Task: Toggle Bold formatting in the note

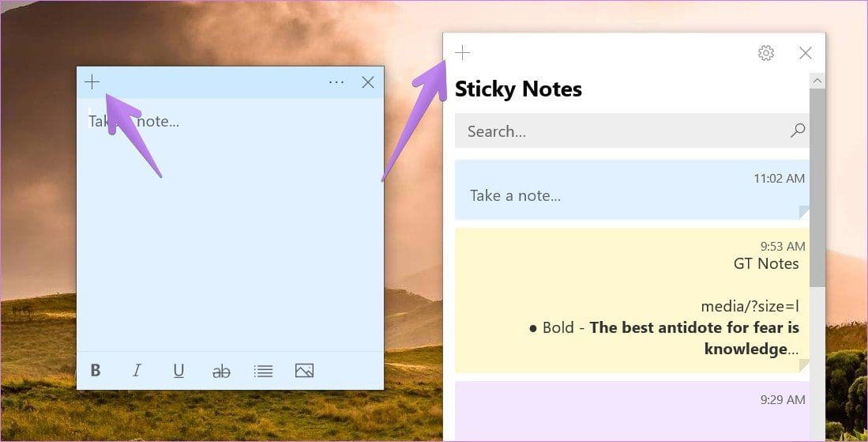Action: tap(96, 371)
